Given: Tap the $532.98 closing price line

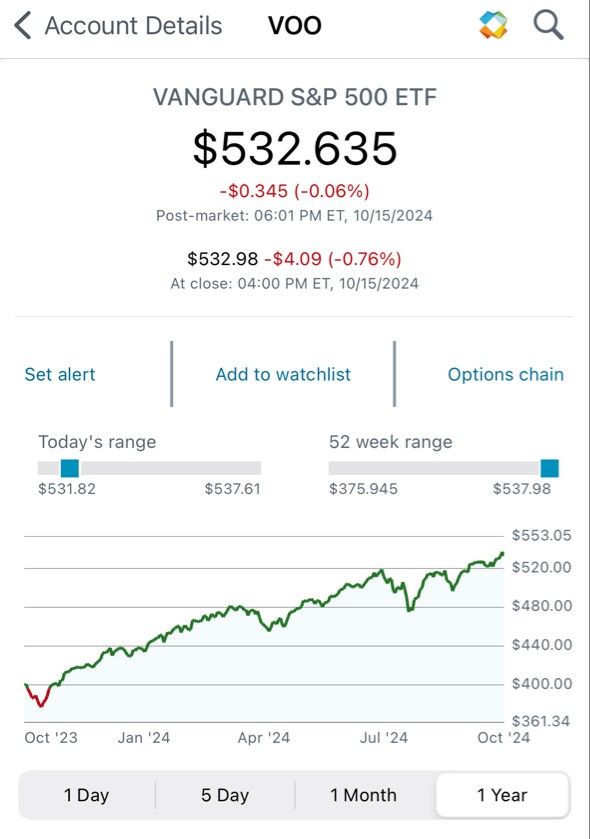Looking at the screenshot, I should click(294, 259).
